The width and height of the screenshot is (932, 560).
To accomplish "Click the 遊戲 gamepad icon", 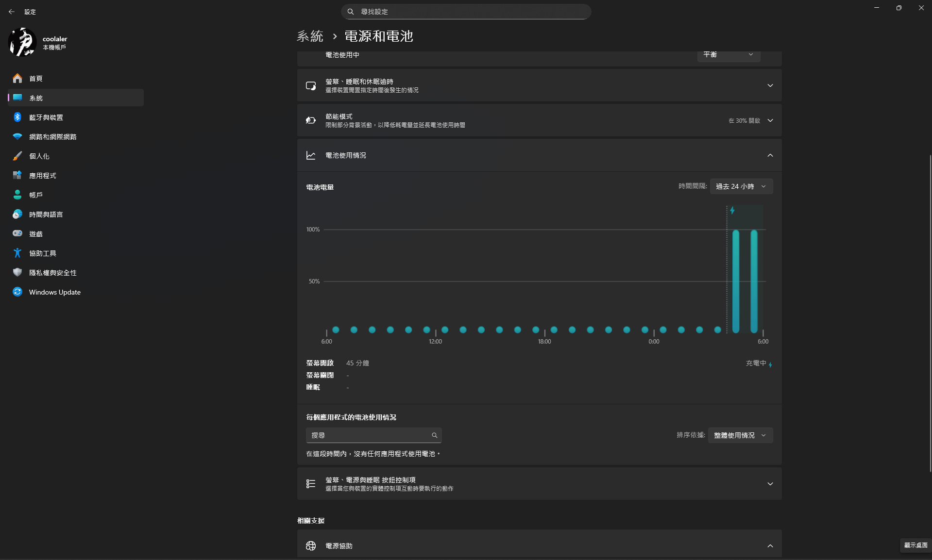I will [x=17, y=233].
